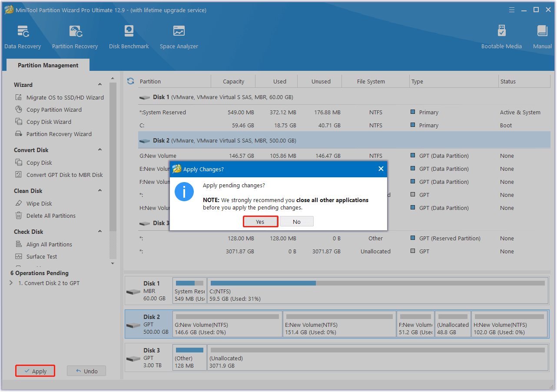Select 3071.87 GB Unallocated row
The image size is (557, 392).
(x=344, y=251)
